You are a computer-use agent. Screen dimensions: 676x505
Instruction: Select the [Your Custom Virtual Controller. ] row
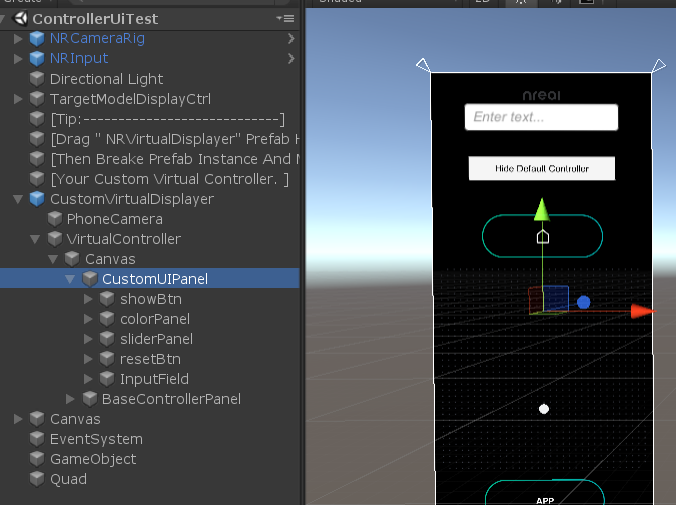(x=150, y=179)
